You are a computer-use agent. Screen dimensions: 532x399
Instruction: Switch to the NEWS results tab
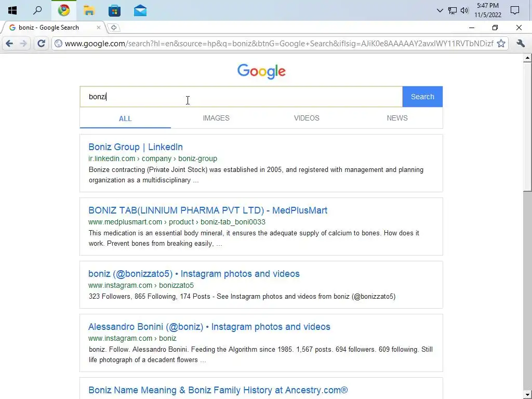[397, 118]
